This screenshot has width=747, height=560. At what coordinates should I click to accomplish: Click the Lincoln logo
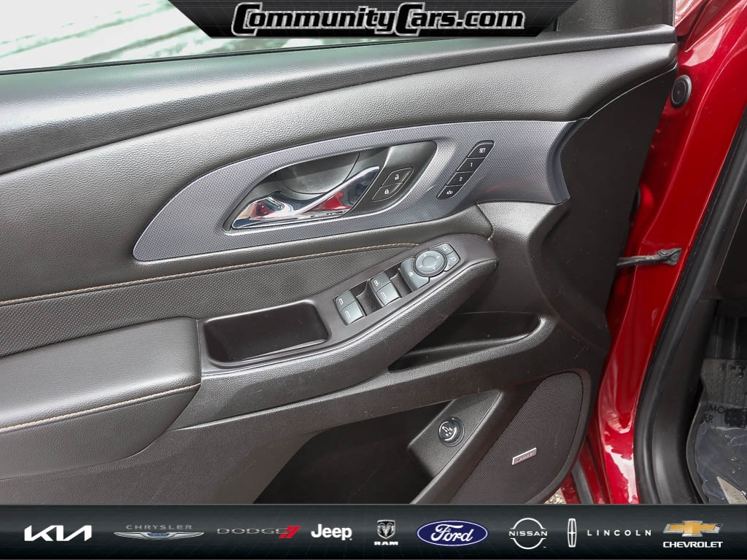(x=609, y=532)
